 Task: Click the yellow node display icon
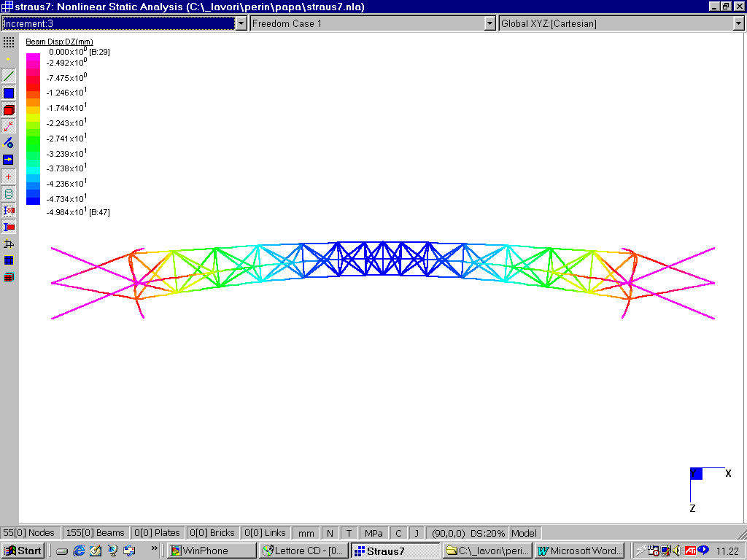(9, 59)
